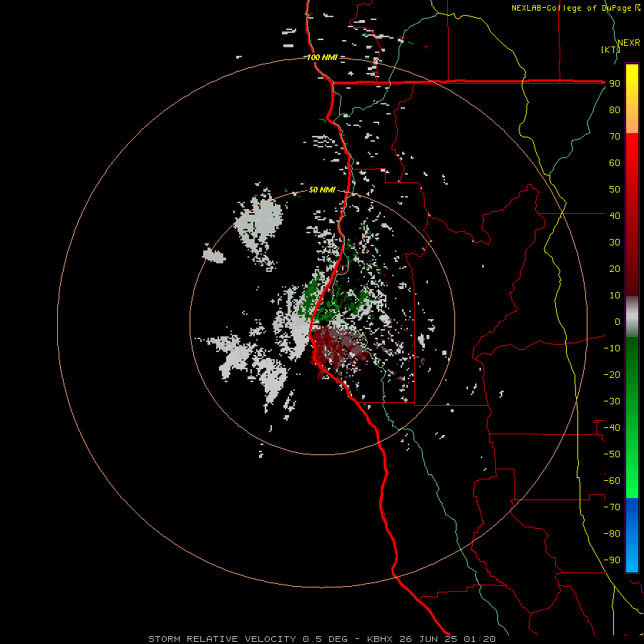The width and height of the screenshot is (644, 644).
Task: Click the dark red velocity echo near radar center
Action: coord(333,347)
